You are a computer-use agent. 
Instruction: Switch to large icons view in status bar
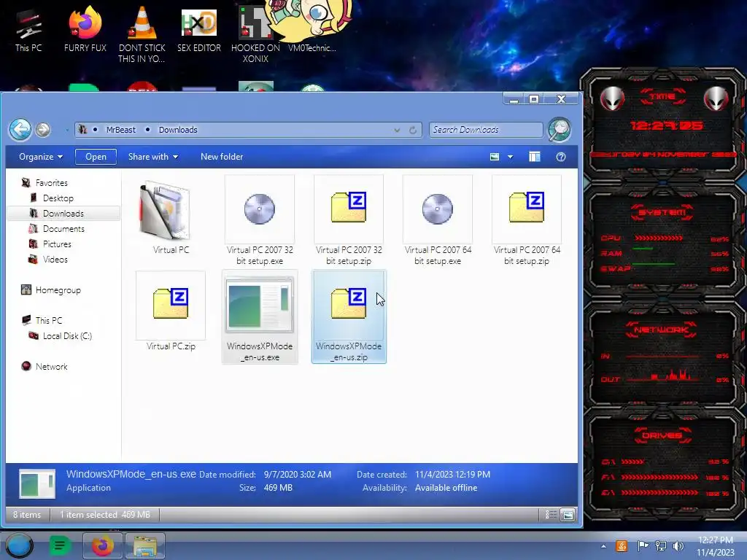568,514
